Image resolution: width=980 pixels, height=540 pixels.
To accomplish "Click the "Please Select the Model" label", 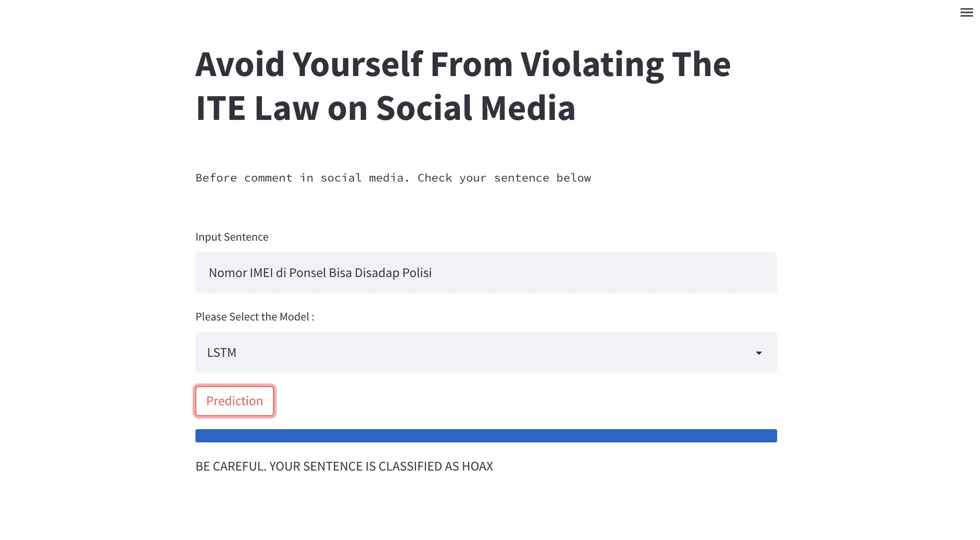I will coord(255,317).
